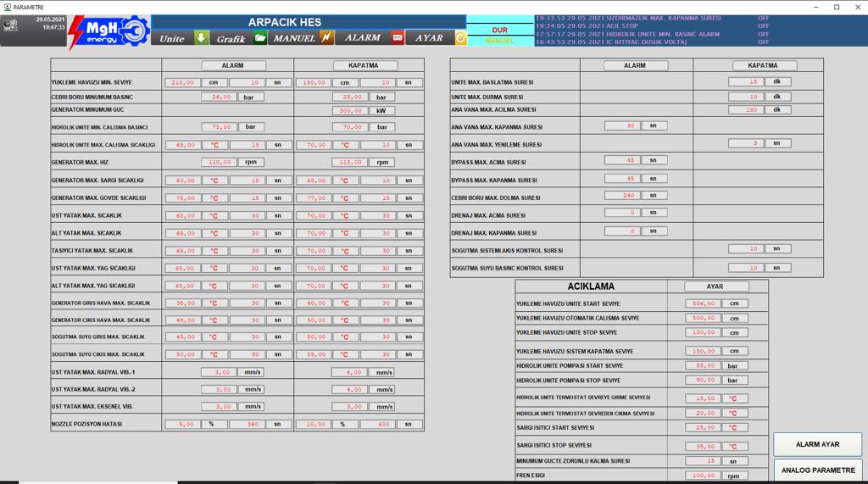Open the Grafik folder icon

(260, 38)
